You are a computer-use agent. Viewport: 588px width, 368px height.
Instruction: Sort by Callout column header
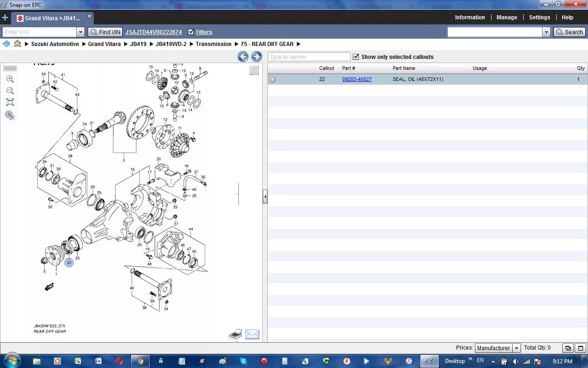point(327,68)
